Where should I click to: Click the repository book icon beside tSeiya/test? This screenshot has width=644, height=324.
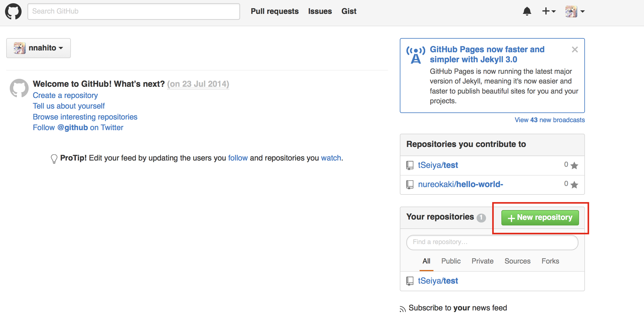click(410, 165)
